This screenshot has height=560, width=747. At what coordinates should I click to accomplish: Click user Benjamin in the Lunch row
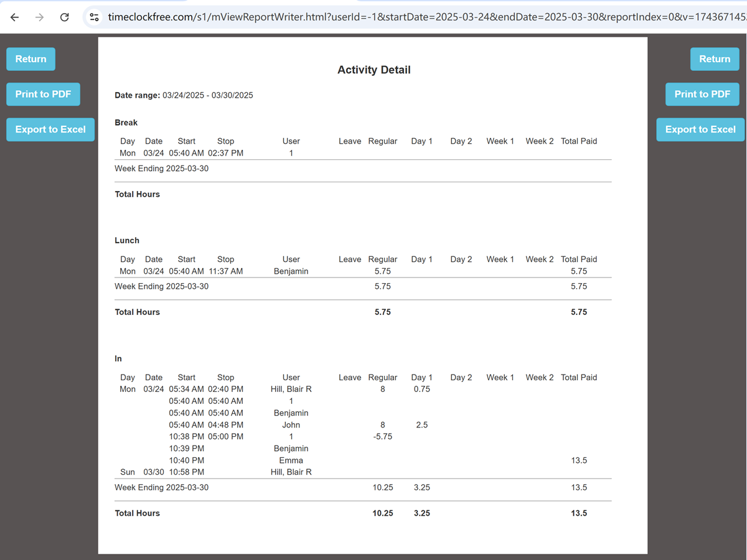pyautogui.click(x=291, y=271)
